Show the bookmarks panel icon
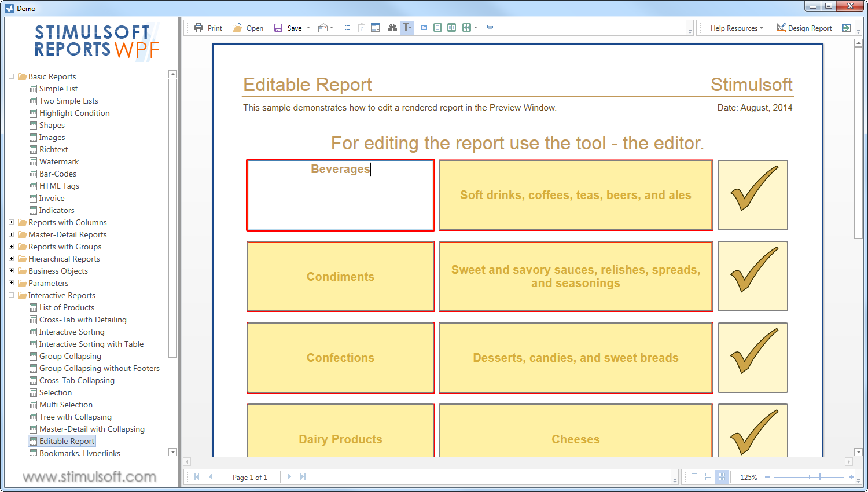This screenshot has height=492, width=868. [347, 28]
